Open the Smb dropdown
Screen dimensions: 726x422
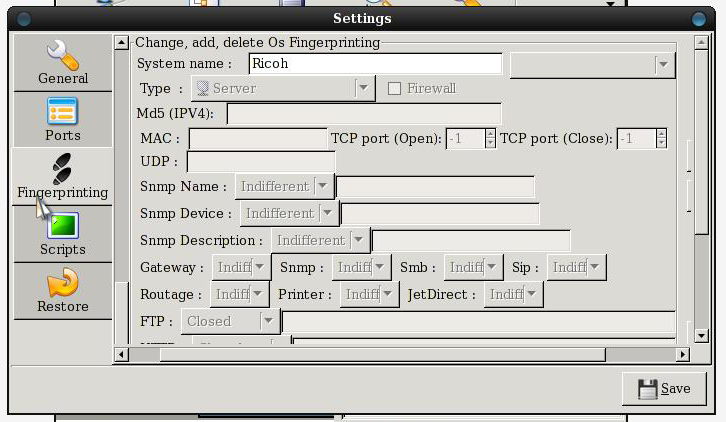[473, 267]
